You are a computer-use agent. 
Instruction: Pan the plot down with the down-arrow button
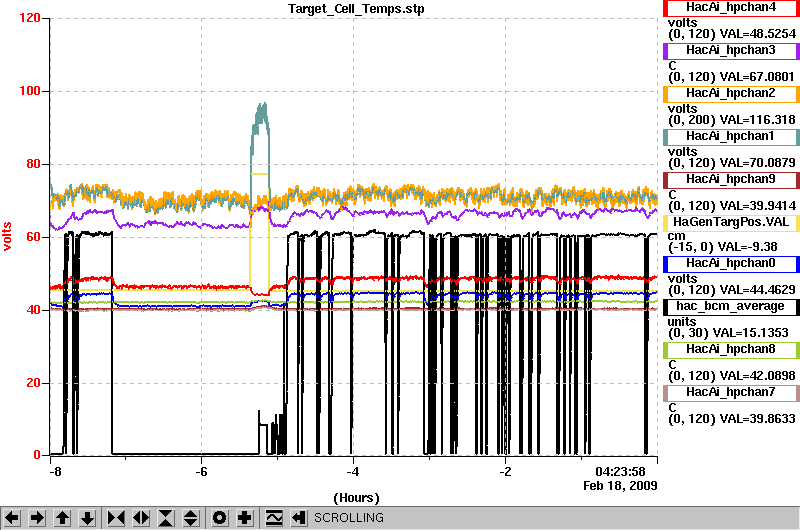[x=87, y=518]
